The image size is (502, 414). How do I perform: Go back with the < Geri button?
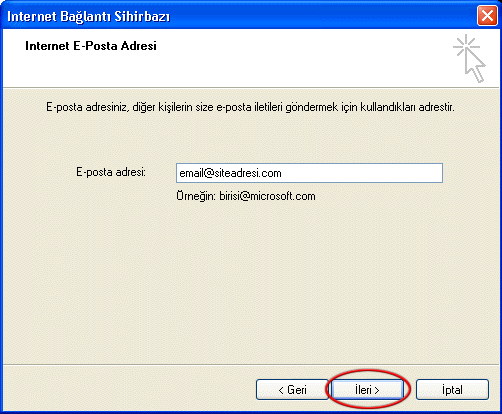[292, 389]
